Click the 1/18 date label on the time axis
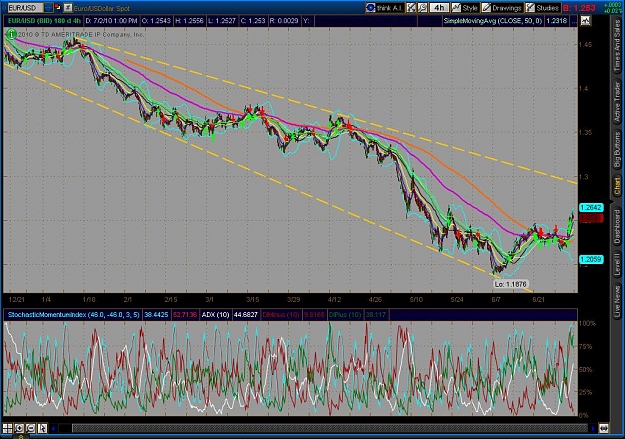Image resolution: width=625 pixels, height=439 pixels. pos(88,299)
